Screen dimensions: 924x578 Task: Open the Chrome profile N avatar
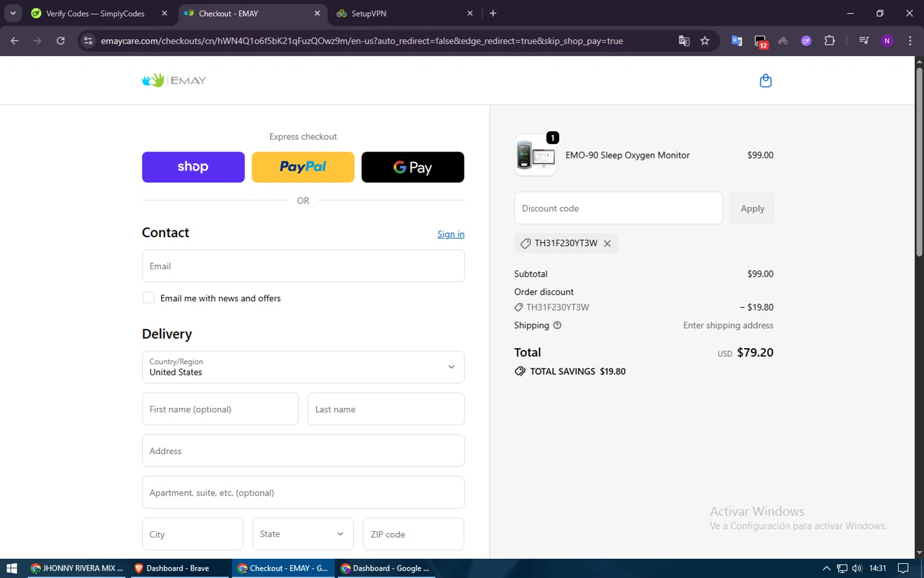click(887, 41)
